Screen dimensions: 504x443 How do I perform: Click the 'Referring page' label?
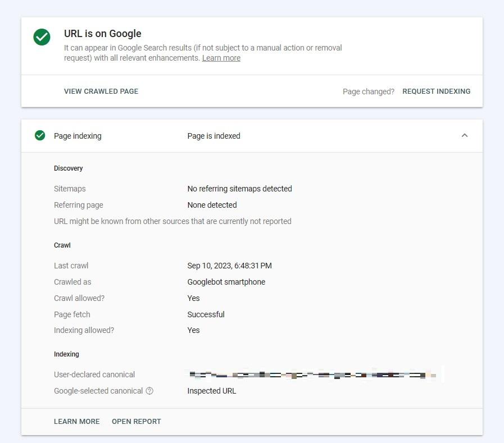click(79, 205)
